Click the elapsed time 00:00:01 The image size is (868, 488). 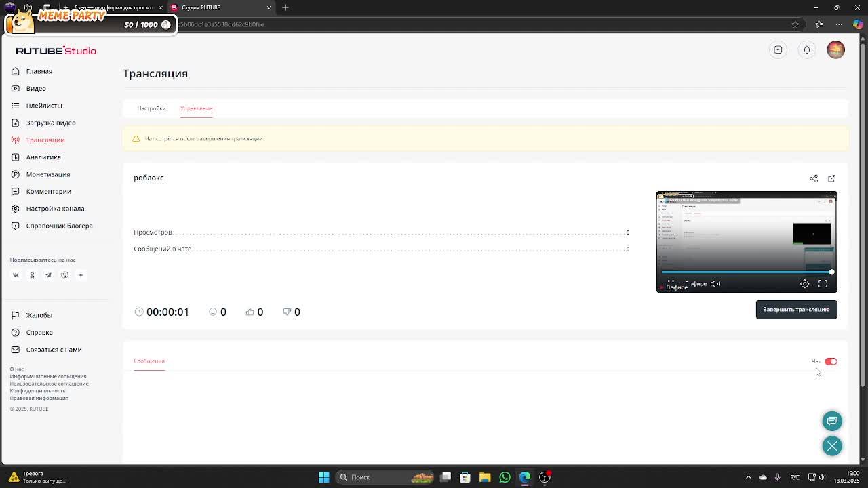click(167, 312)
